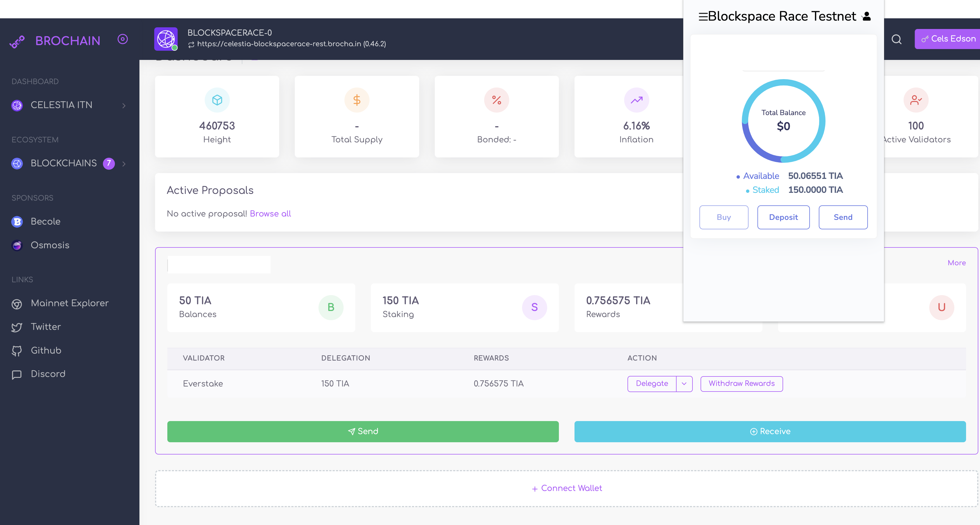Click the Becole sponsor icon
The image size is (980, 525).
point(18,221)
